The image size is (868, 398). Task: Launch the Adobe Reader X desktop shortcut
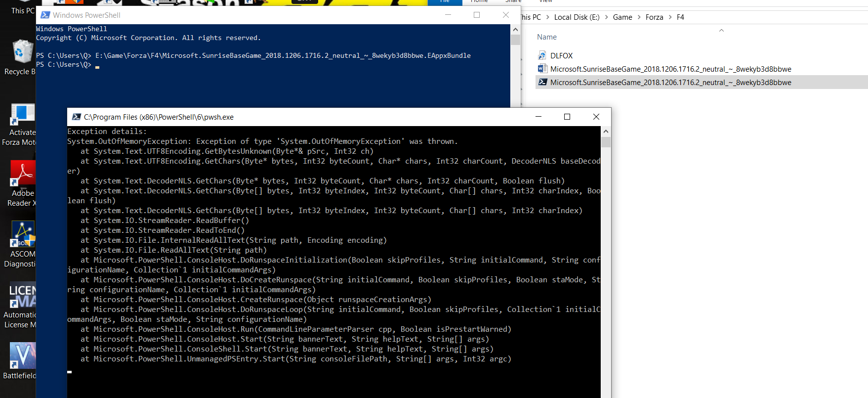(22, 174)
